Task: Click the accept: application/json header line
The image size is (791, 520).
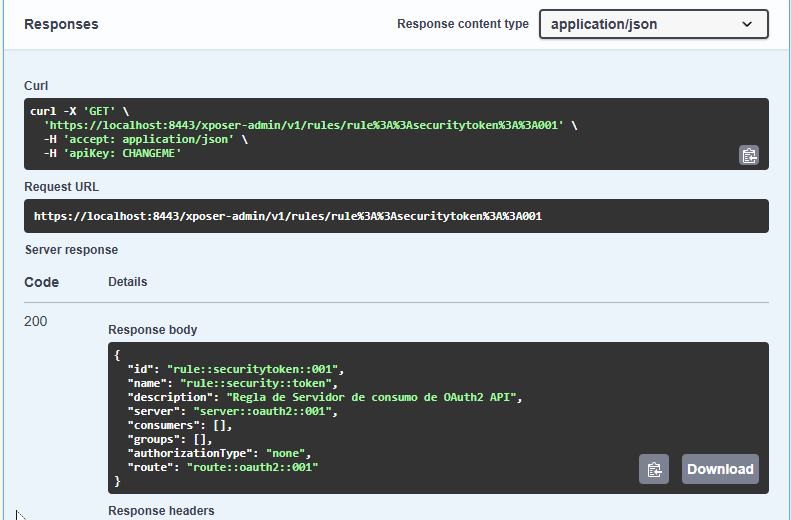Action: (139, 139)
